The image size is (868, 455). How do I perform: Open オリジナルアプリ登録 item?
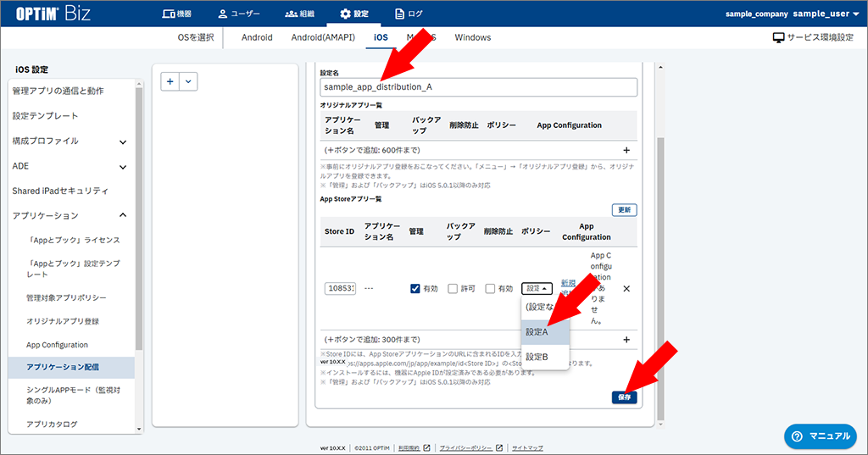click(63, 321)
